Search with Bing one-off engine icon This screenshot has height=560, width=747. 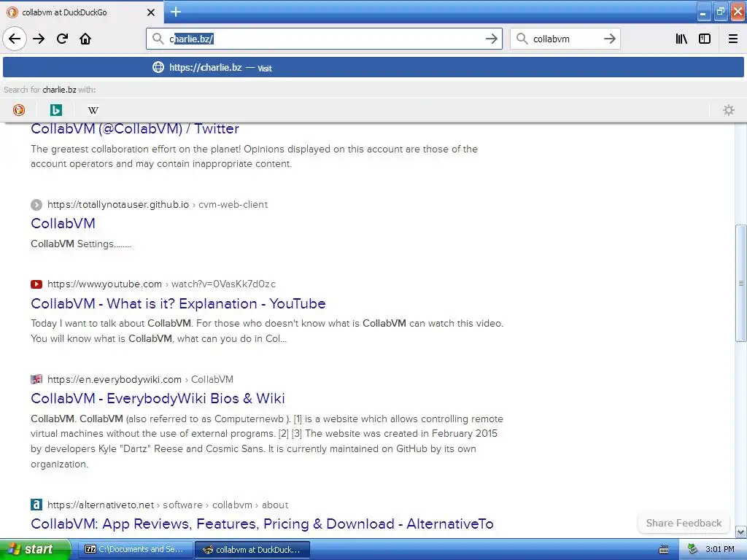coord(55,110)
